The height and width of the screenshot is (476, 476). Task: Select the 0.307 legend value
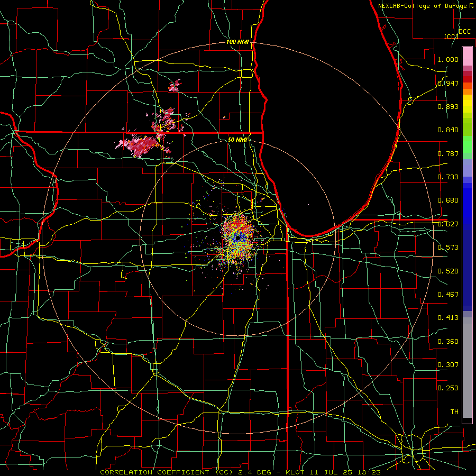pos(448,365)
